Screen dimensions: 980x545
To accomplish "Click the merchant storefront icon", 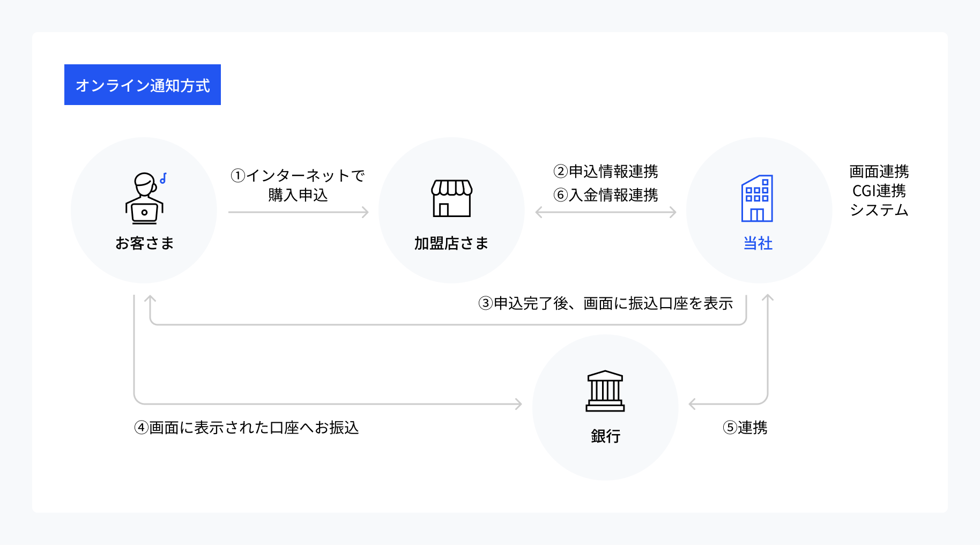I will tap(452, 198).
